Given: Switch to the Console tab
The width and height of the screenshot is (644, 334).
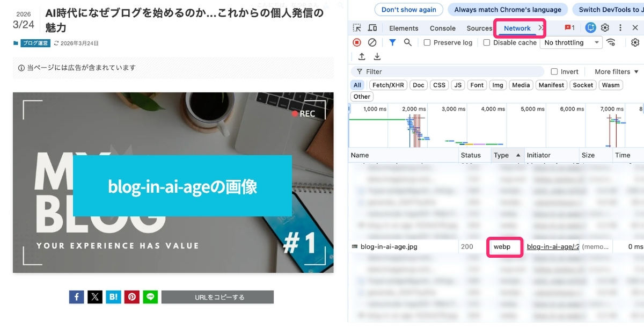Looking at the screenshot, I should [442, 27].
